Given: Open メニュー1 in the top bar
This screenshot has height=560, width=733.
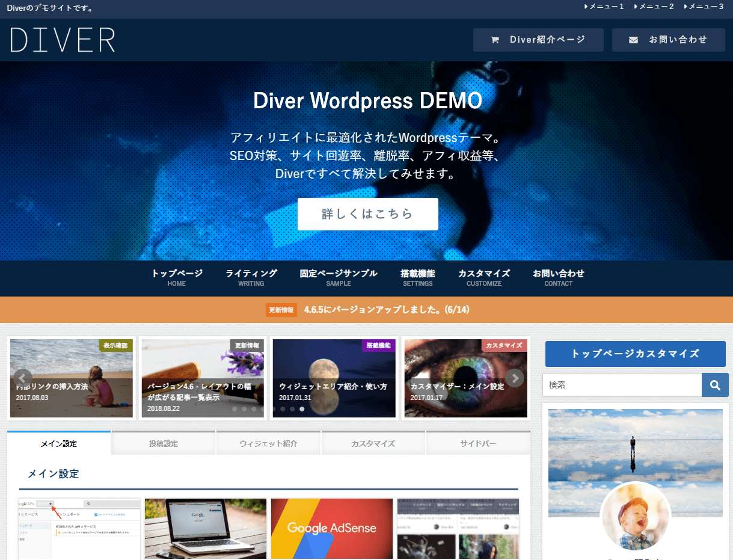Looking at the screenshot, I should tap(604, 7).
